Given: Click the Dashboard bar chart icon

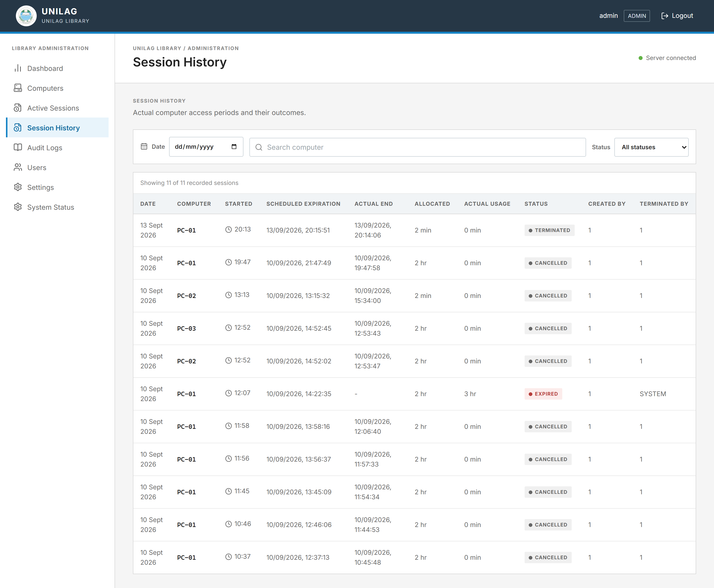Looking at the screenshot, I should tap(18, 68).
